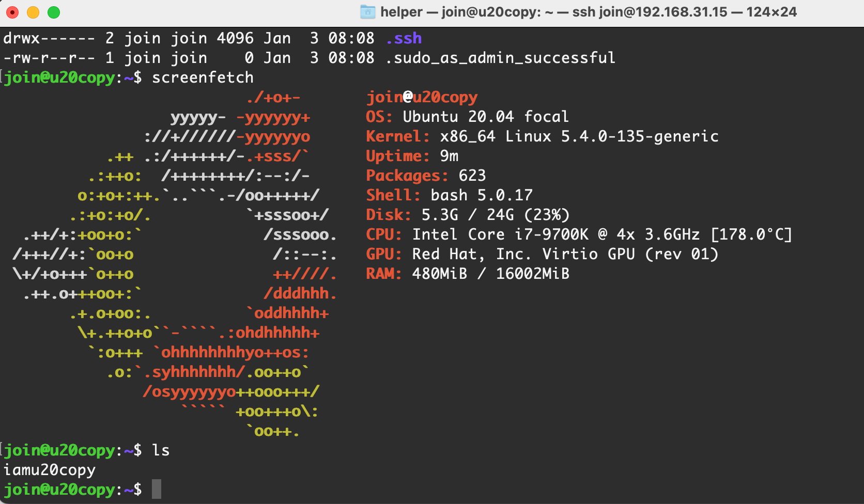Select the '.sudo_as_admin_successful' file name

pos(501,58)
